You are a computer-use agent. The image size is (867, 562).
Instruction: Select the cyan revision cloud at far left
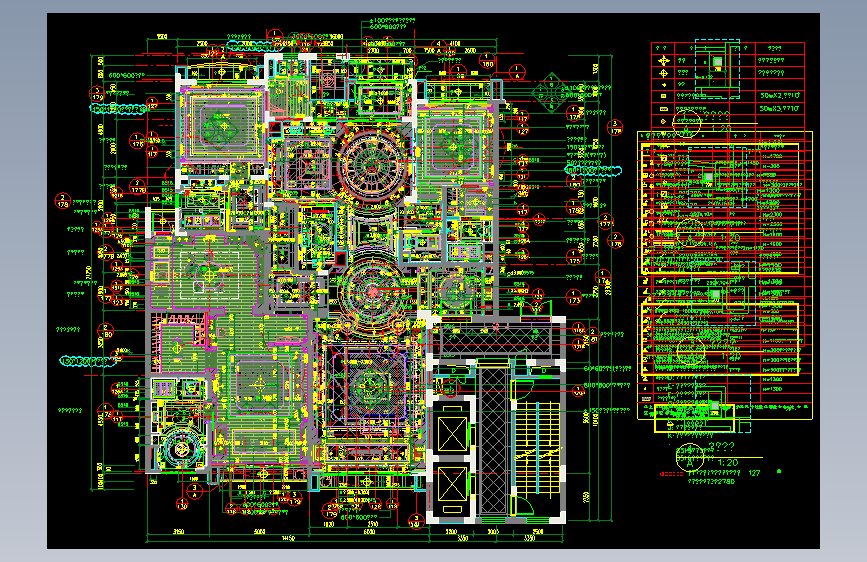[x=88, y=361]
